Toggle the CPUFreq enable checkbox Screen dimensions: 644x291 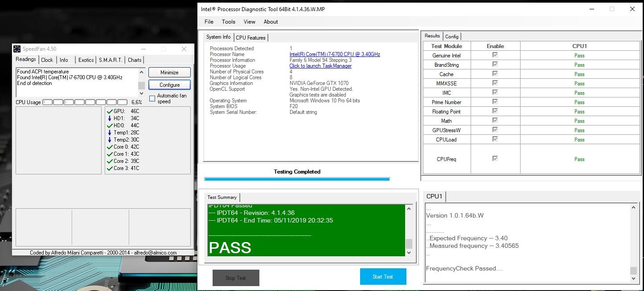(495, 158)
